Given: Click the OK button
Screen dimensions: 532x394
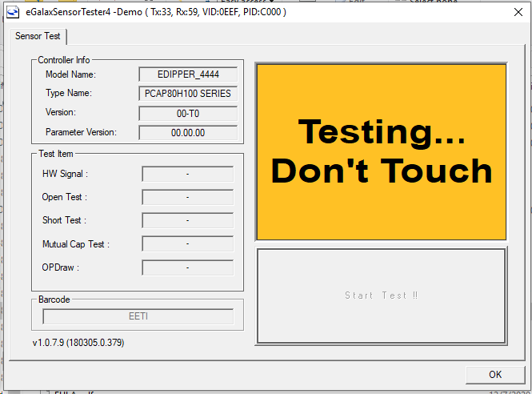Looking at the screenshot, I should pos(495,375).
